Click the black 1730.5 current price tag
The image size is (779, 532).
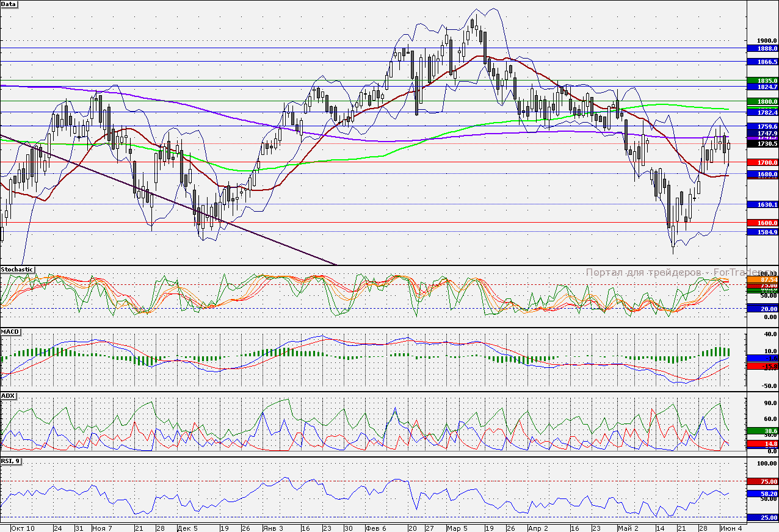(762, 144)
